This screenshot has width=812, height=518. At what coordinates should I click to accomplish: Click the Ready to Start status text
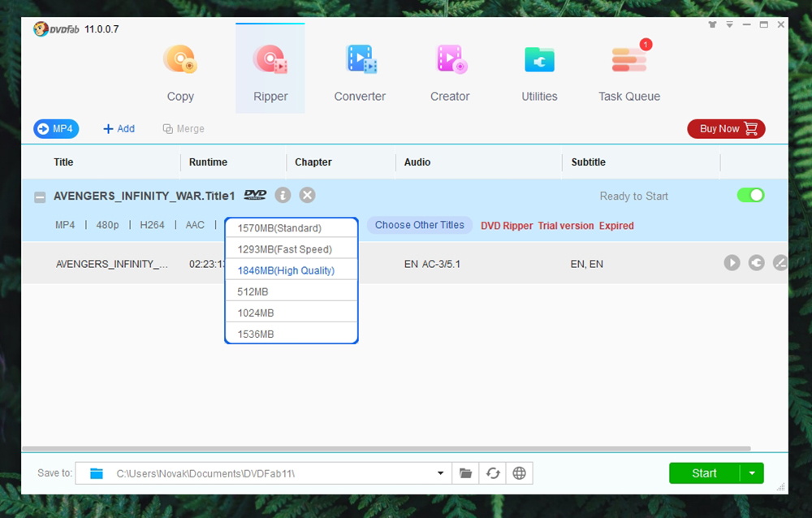coord(634,196)
